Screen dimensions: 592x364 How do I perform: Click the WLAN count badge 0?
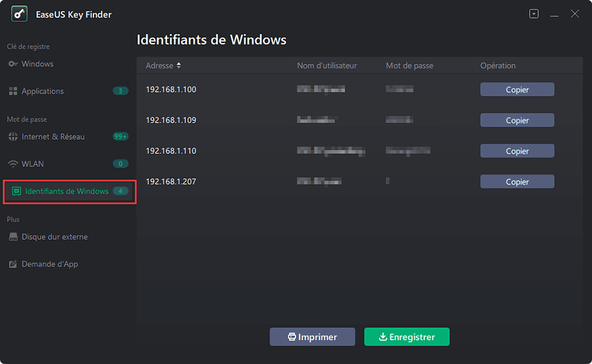(x=120, y=164)
